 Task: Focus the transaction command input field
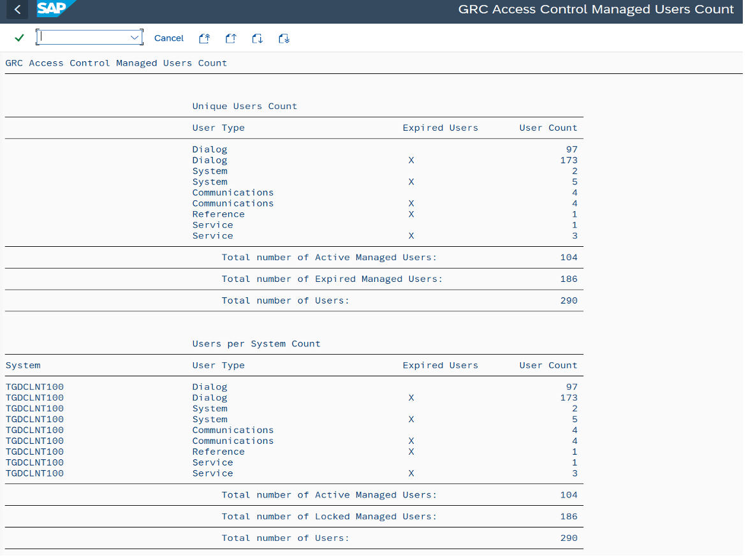point(85,38)
